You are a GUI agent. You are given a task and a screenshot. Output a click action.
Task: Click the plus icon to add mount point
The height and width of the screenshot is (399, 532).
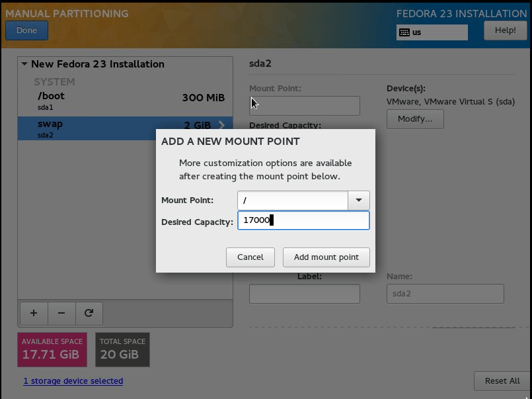[34, 313]
